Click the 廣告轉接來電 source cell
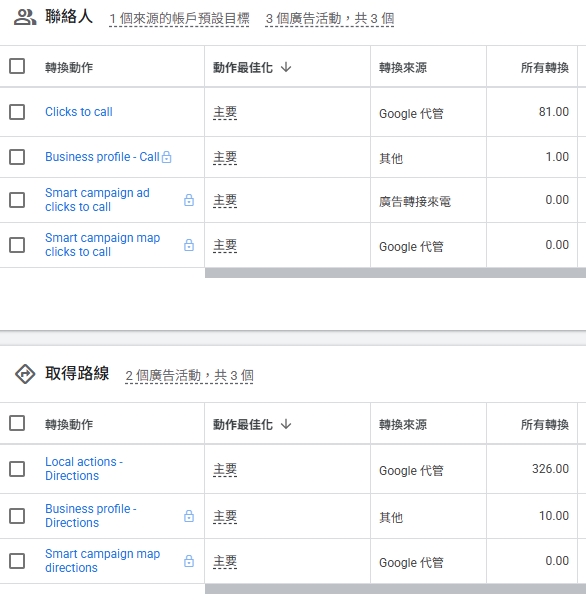 (x=415, y=201)
